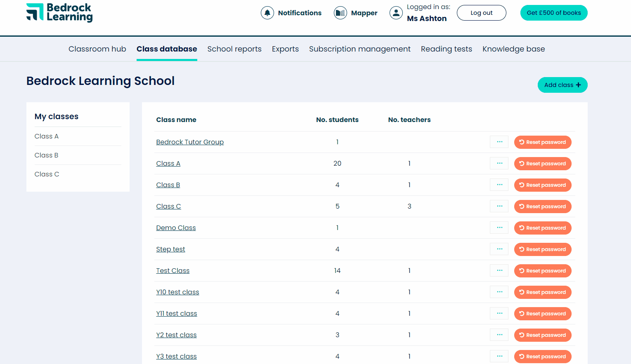Open School reports tab
The image size is (631, 364).
[x=234, y=49]
